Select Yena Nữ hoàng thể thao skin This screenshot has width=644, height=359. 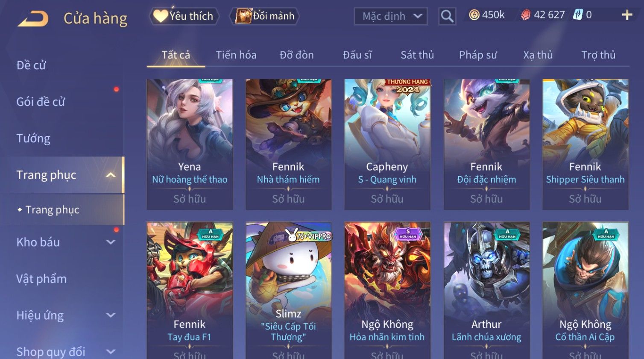pyautogui.click(x=190, y=144)
